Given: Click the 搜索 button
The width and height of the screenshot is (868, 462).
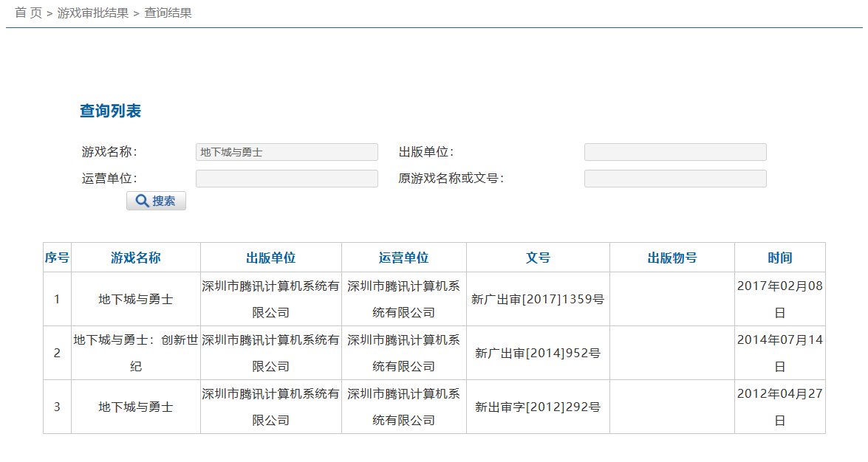Looking at the screenshot, I should 156,201.
